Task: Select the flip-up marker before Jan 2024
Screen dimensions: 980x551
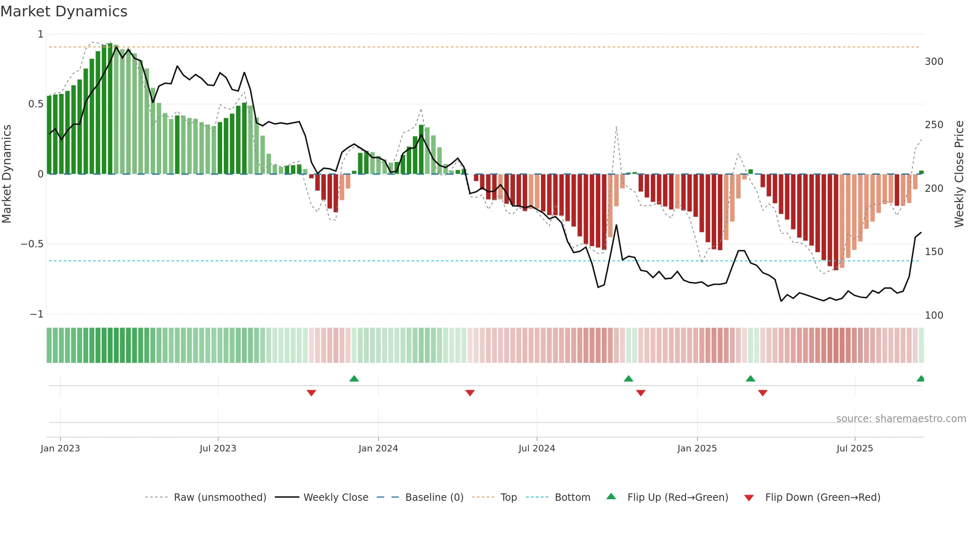Action: pos(354,378)
